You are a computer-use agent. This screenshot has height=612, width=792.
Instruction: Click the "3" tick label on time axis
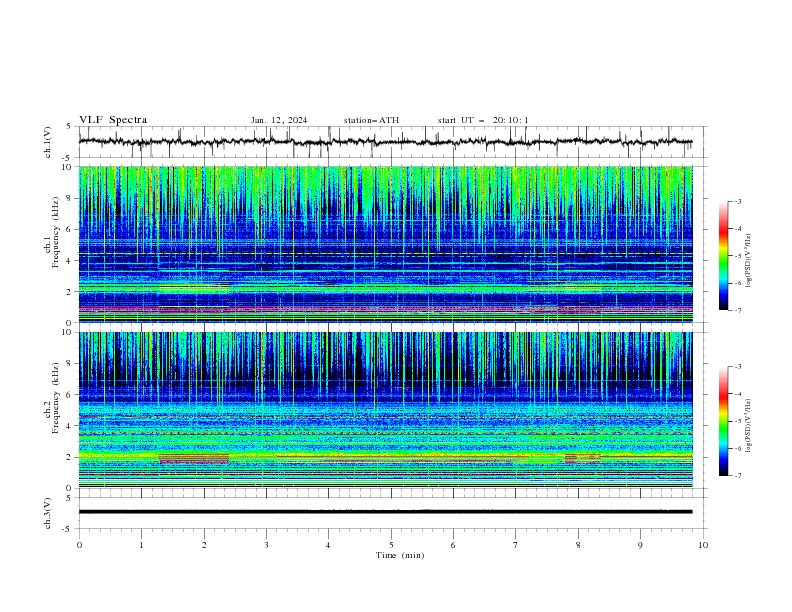(x=266, y=545)
